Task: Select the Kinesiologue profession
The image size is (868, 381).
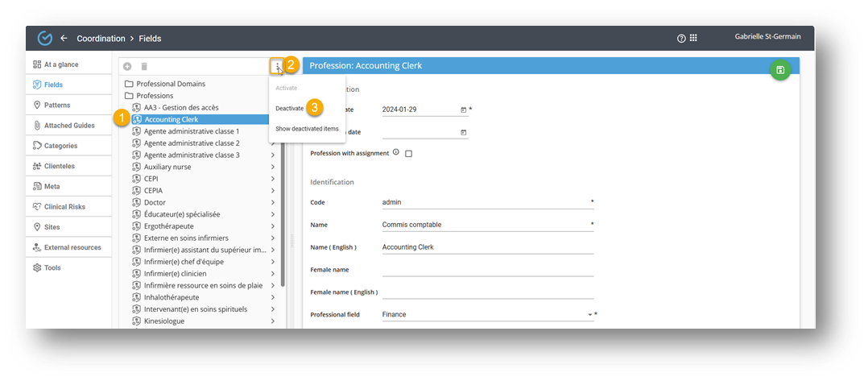Action: 163,321
